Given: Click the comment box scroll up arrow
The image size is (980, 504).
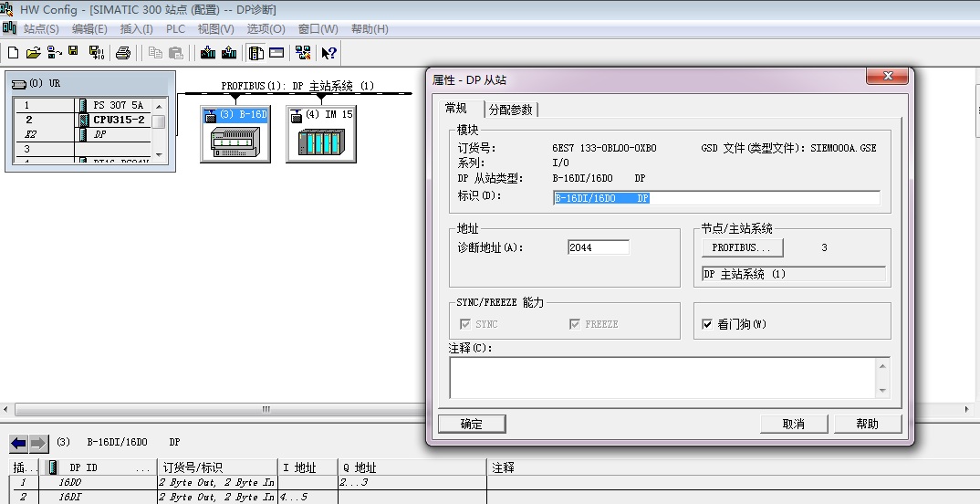Looking at the screenshot, I should (x=882, y=366).
